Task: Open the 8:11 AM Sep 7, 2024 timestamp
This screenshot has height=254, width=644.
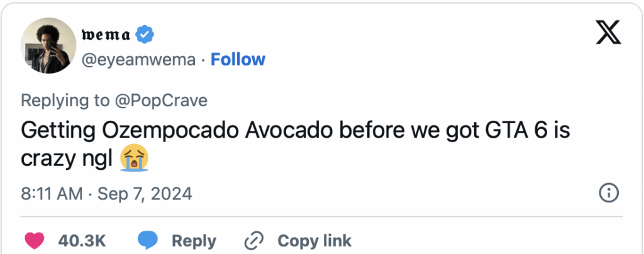Action: click(x=107, y=194)
